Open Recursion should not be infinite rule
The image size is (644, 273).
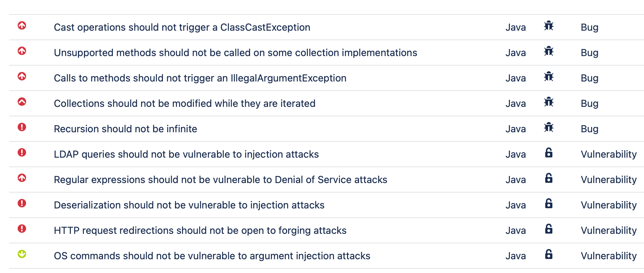[126, 129]
